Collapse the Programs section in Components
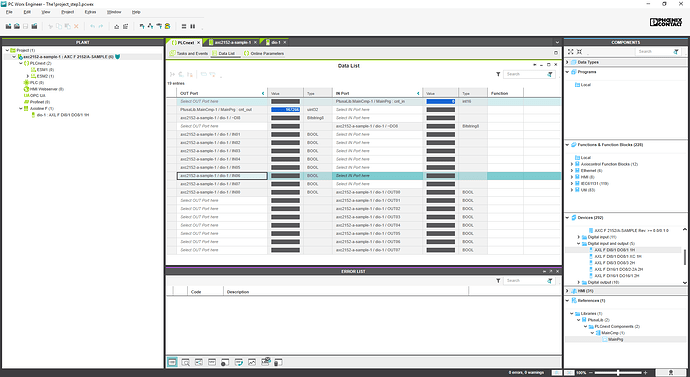Viewport: 690px width, 377px height. [567, 72]
